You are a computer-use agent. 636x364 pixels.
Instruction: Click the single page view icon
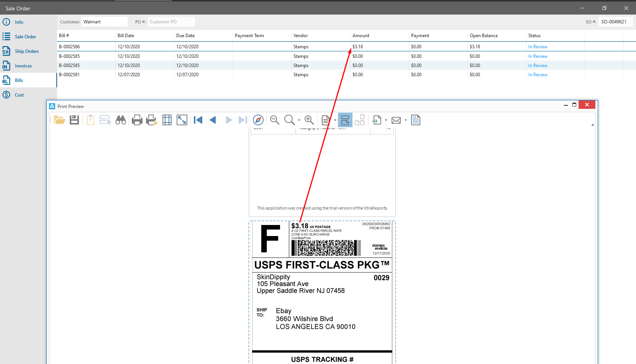pyautogui.click(x=326, y=120)
